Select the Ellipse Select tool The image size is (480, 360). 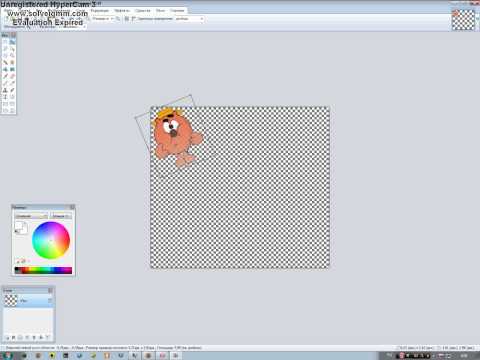tap(5, 56)
